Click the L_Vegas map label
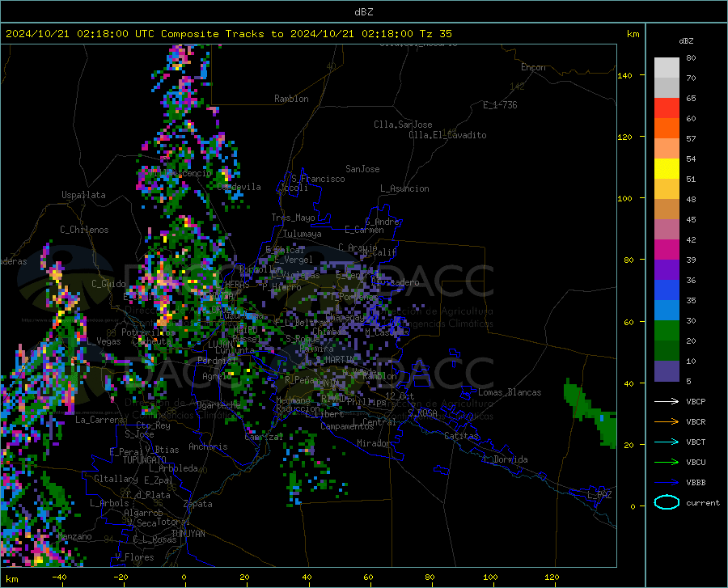The height and width of the screenshot is (588, 728). pos(104,341)
